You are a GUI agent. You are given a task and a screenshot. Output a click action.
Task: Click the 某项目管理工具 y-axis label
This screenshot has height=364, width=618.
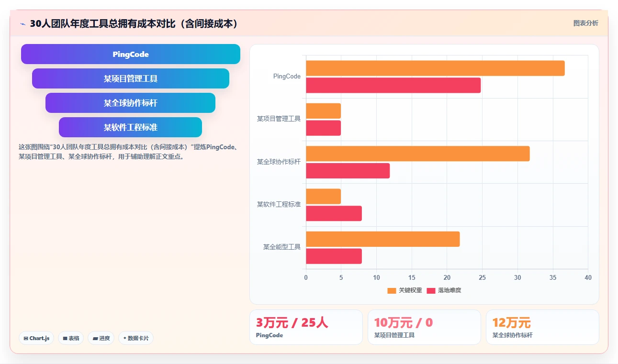pyautogui.click(x=279, y=119)
